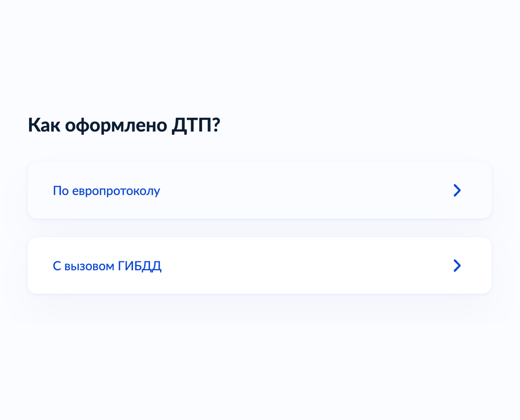The width and height of the screenshot is (520, 420).
Task: Tap the right-pointing chevron on the upper card
Action: pyautogui.click(x=457, y=191)
